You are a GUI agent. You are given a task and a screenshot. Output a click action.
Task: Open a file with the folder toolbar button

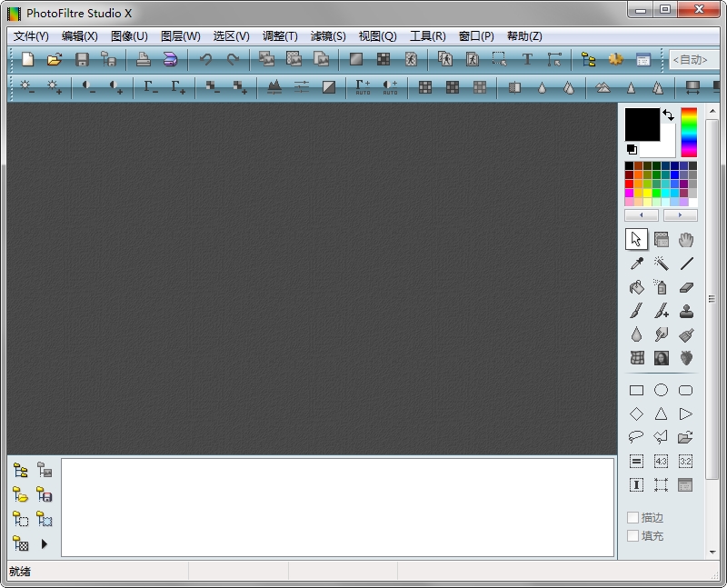point(54,59)
